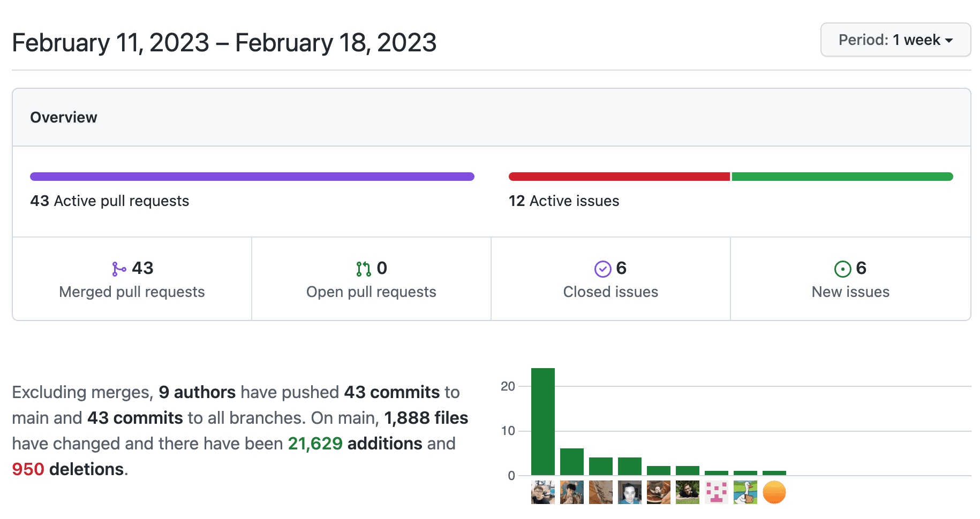Image resolution: width=980 pixels, height=519 pixels.
Task: View 0 Open pull requests
Action: tap(371, 279)
